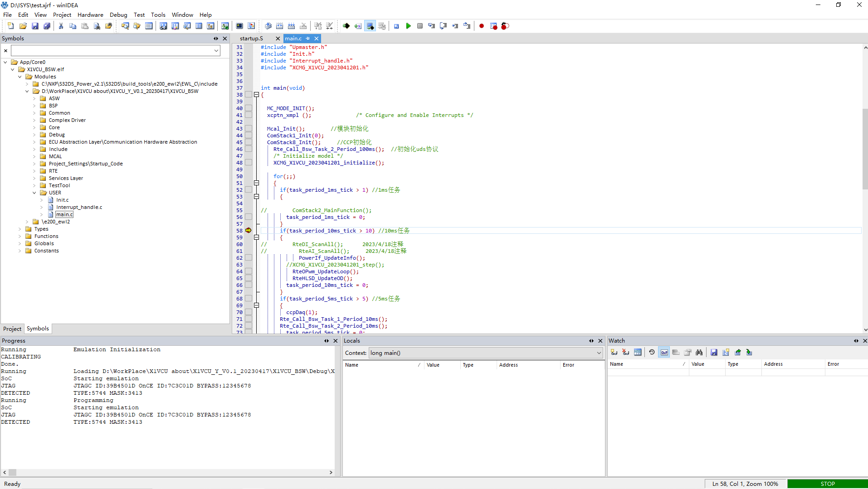Expand the Globals tree node

tap(20, 243)
